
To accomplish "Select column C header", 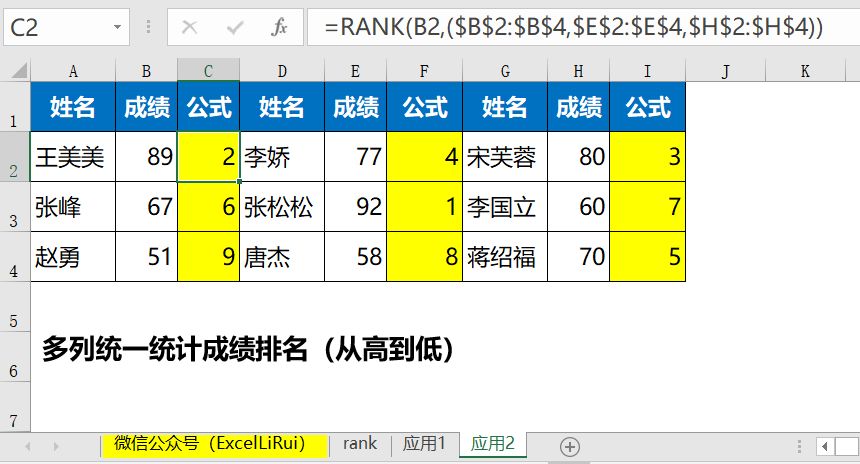I will point(208,71).
